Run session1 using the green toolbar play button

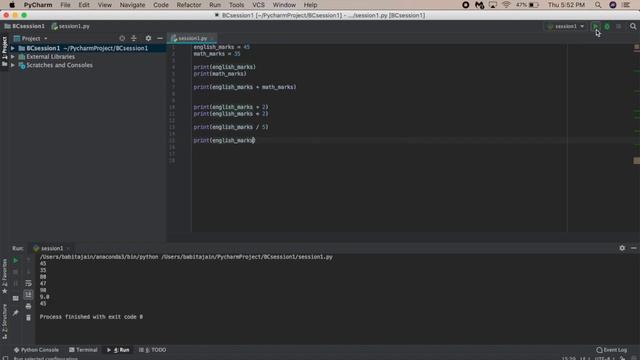(x=596, y=26)
